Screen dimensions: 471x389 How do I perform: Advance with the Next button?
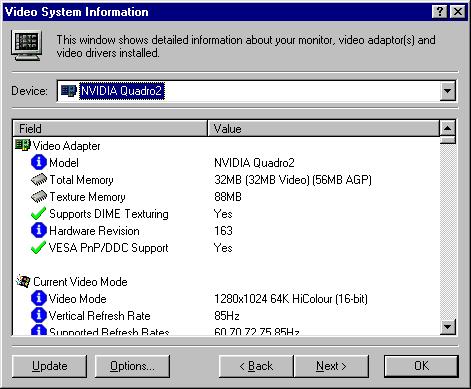pyautogui.click(x=331, y=366)
